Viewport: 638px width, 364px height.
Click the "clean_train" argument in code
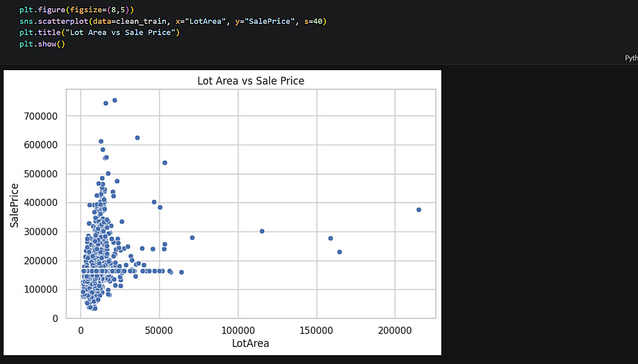(145, 22)
